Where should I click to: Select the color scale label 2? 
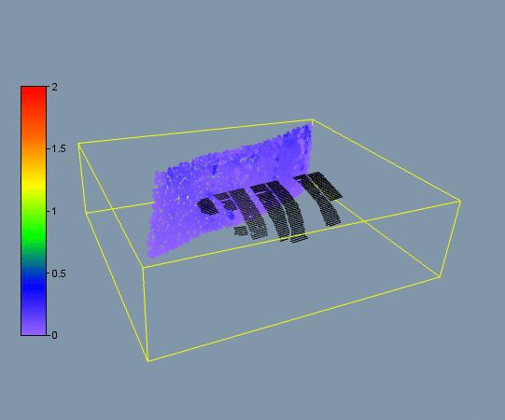(x=54, y=87)
